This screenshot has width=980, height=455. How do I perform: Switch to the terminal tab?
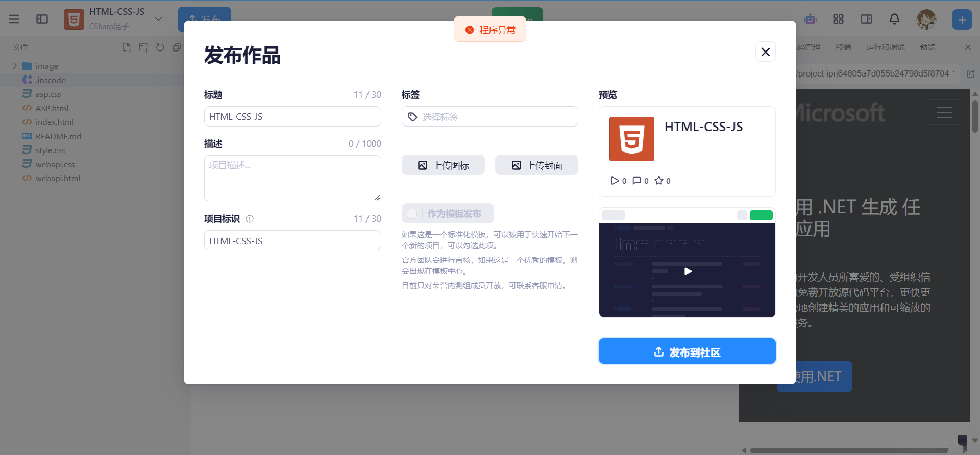click(843, 47)
